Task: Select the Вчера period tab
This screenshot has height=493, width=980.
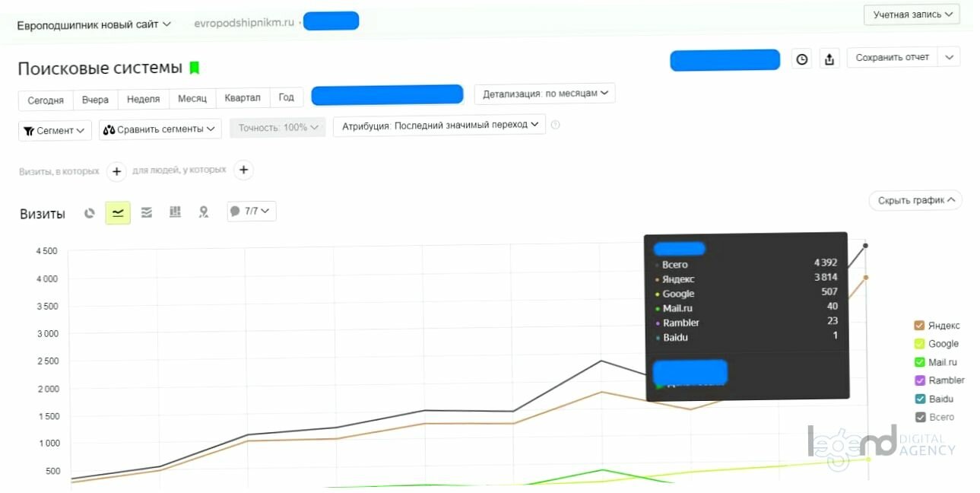Action: (96, 100)
